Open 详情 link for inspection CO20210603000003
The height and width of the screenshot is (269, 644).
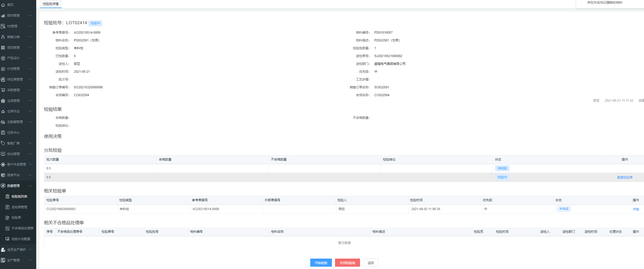(x=636, y=209)
